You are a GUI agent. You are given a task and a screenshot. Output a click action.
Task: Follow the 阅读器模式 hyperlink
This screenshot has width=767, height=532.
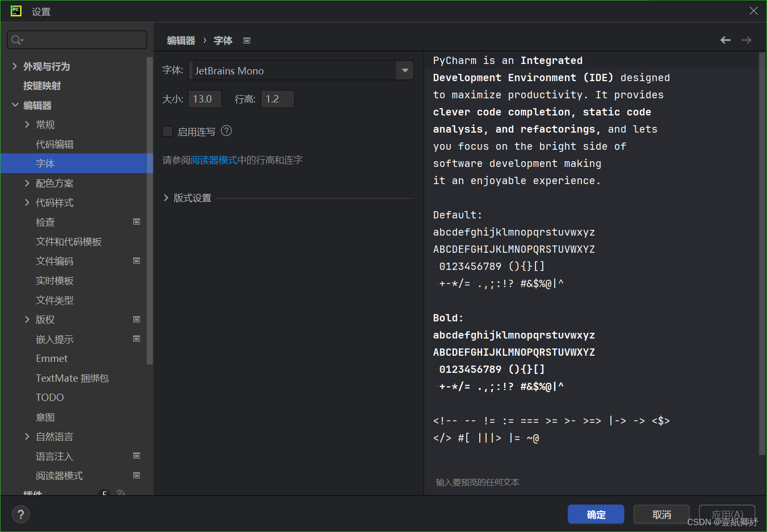coord(214,160)
